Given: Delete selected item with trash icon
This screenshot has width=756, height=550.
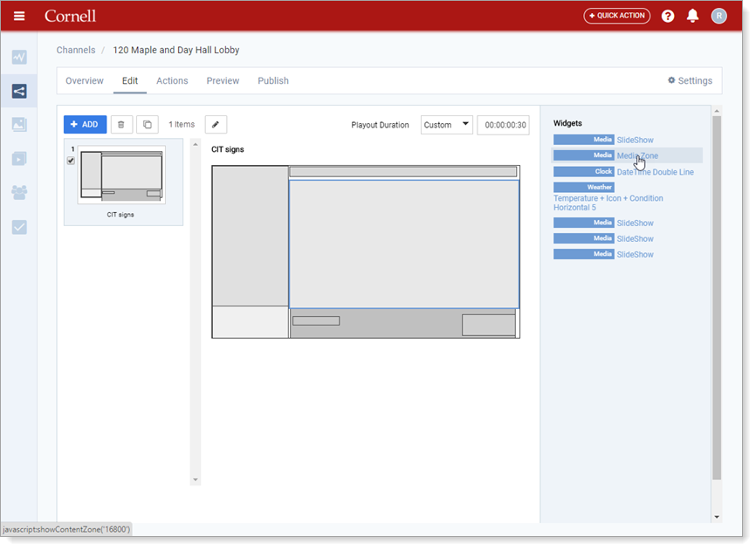Looking at the screenshot, I should (x=121, y=124).
